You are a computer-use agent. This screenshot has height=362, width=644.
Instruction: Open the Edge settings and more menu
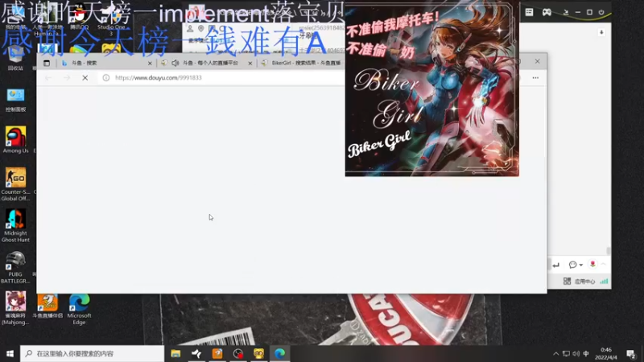coord(535,77)
